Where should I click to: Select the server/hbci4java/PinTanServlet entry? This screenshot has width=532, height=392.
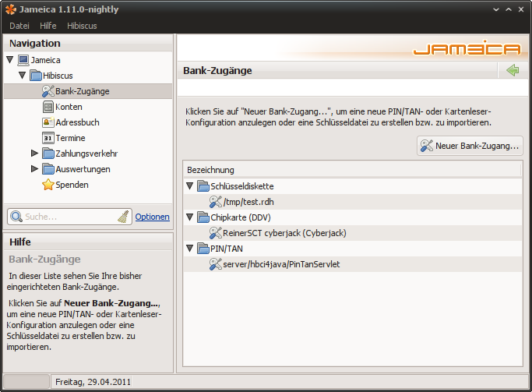point(353,264)
